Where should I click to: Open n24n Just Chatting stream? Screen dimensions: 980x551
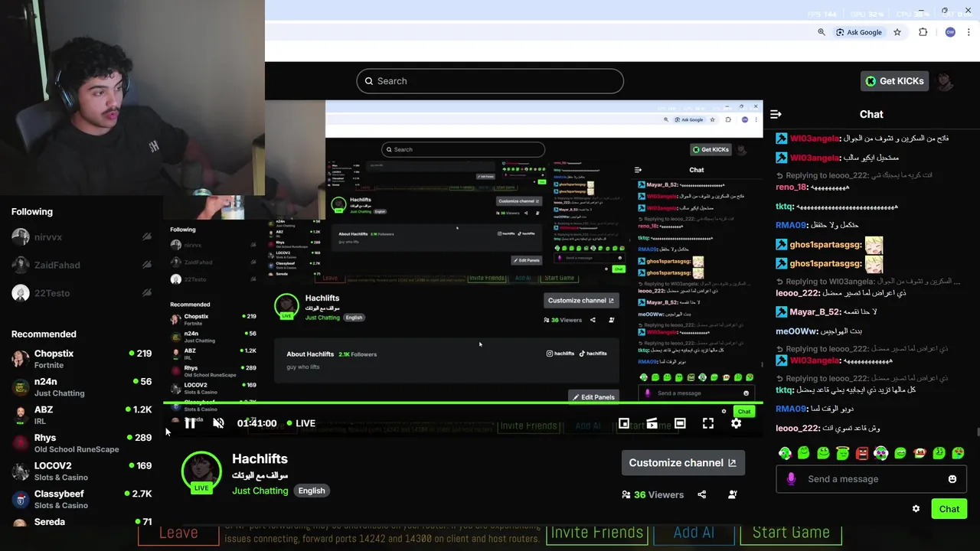pyautogui.click(x=82, y=387)
